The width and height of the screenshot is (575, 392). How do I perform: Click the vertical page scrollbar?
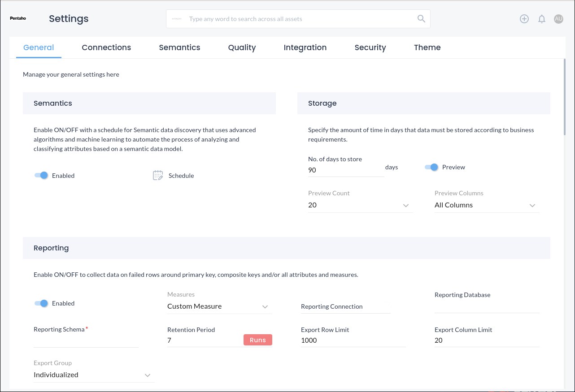[x=564, y=98]
